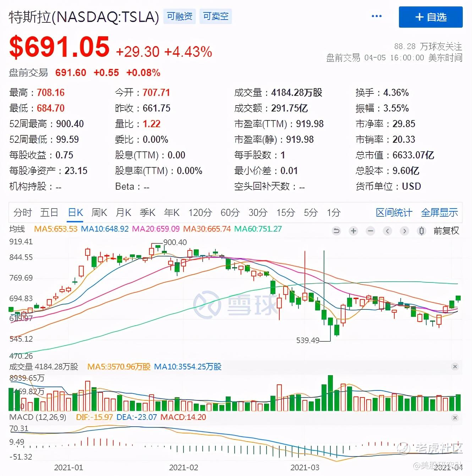Click the DEA:-23.07 indicator value

point(137,417)
